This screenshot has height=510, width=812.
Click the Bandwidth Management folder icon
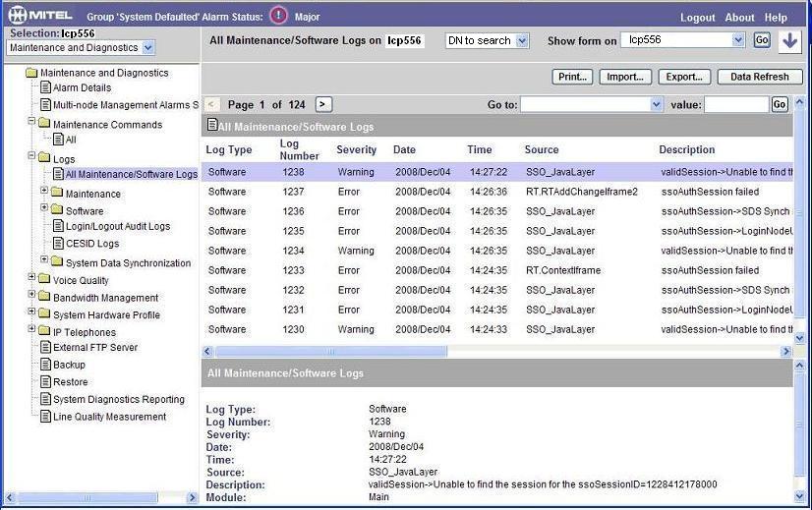point(44,296)
